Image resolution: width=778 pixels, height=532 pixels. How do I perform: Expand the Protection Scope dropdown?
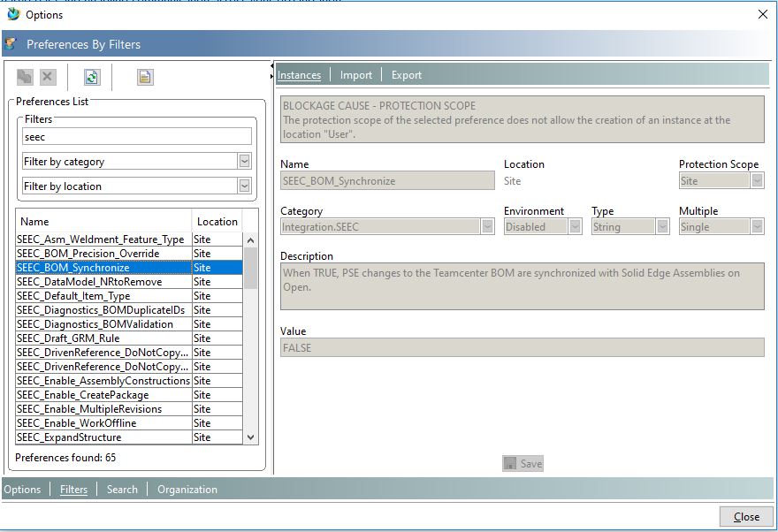pos(758,179)
